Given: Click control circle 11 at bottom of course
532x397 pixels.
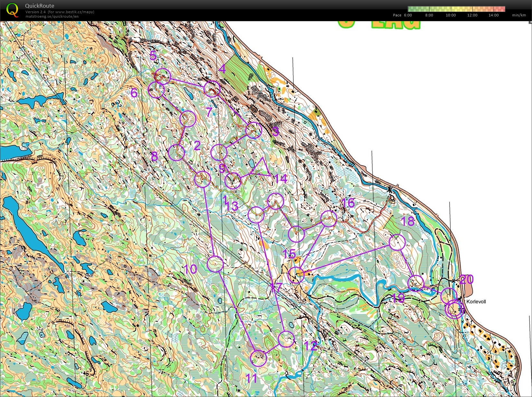Looking at the screenshot, I should coord(259,358).
